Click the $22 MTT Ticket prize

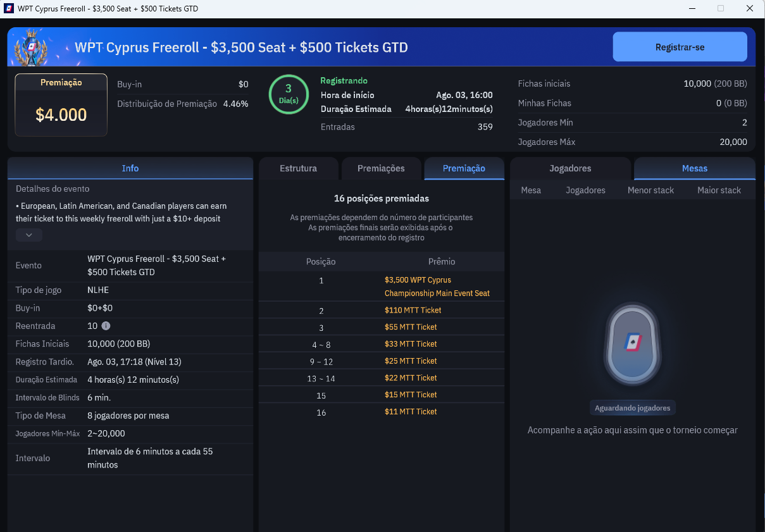(411, 378)
